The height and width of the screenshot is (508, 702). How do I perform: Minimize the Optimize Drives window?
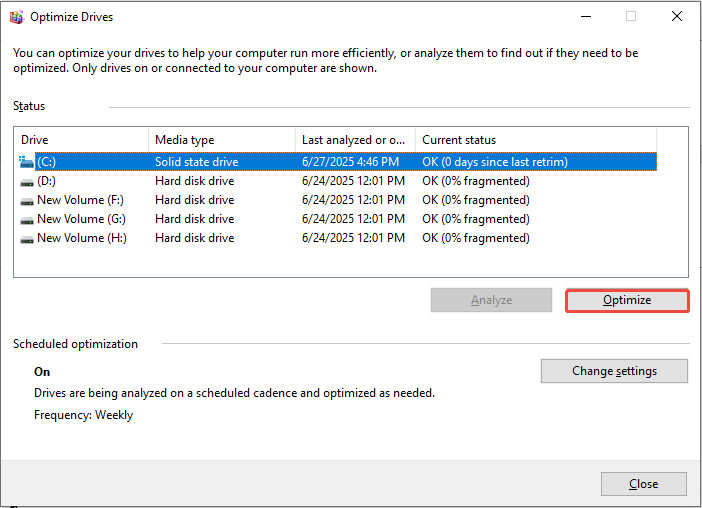(585, 16)
